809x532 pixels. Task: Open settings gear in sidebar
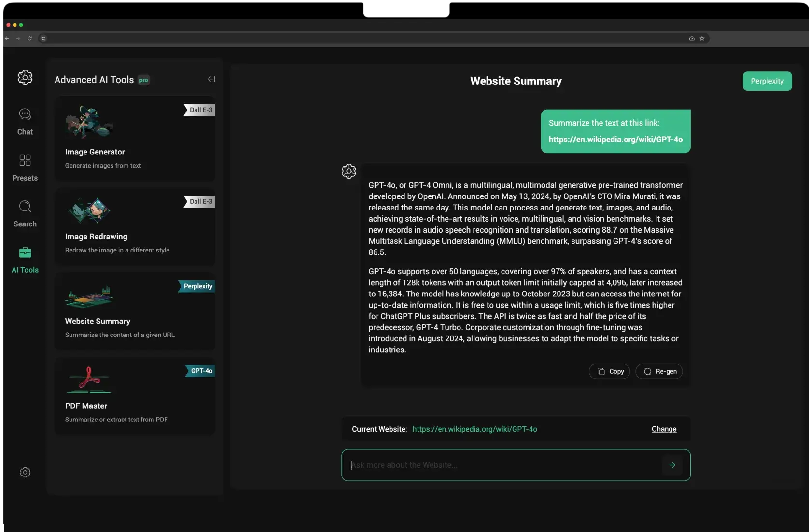coord(25,472)
